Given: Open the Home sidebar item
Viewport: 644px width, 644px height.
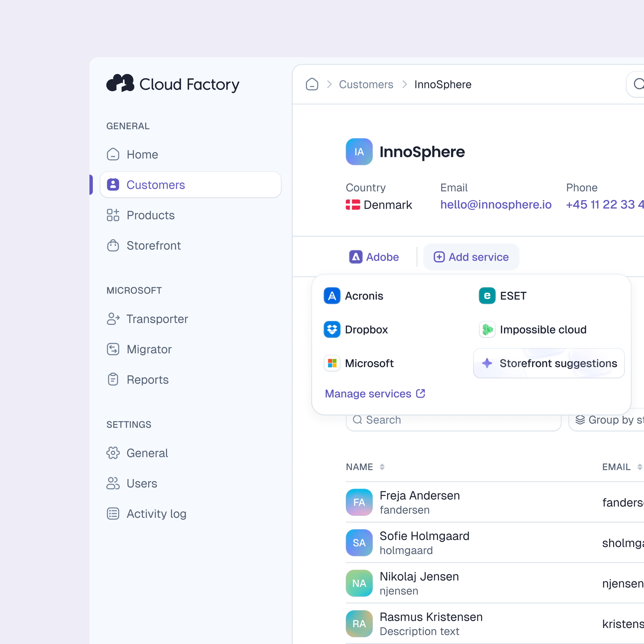Looking at the screenshot, I should (190, 154).
